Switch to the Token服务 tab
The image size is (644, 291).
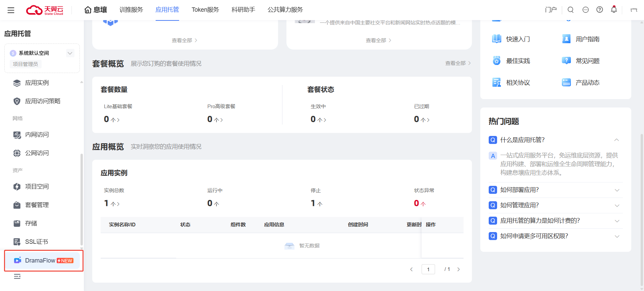tap(205, 10)
